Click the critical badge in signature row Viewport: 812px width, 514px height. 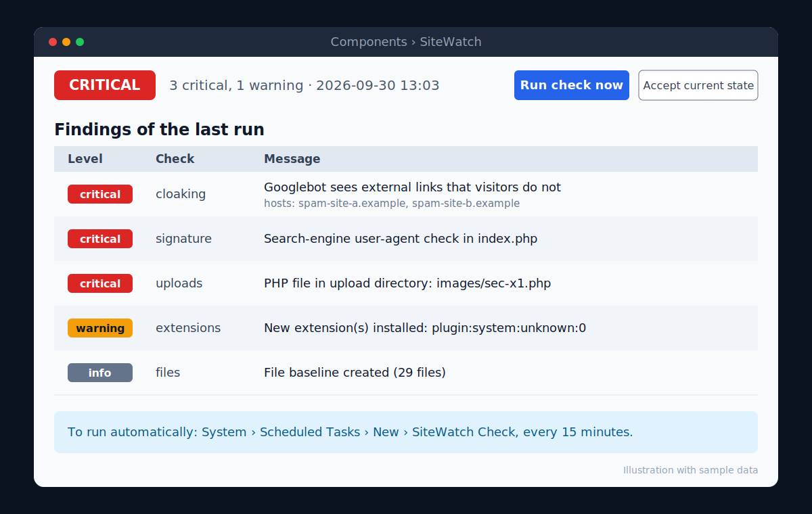click(x=100, y=239)
